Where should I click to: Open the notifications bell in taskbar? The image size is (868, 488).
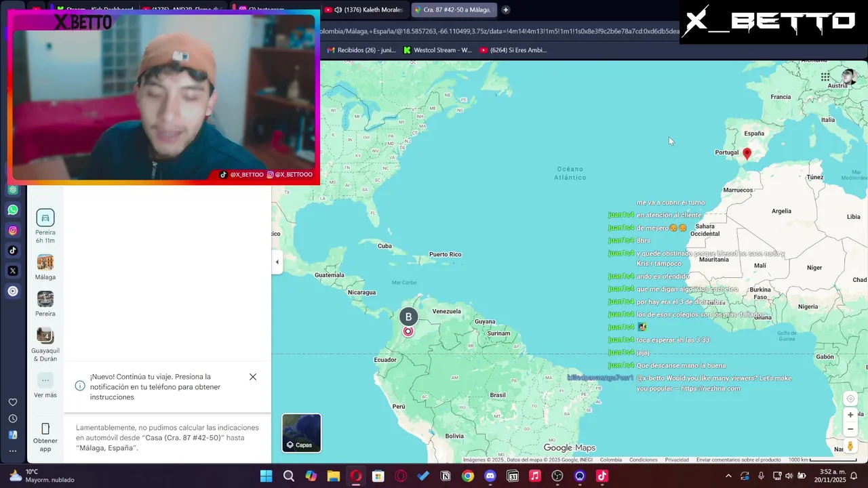(x=854, y=476)
